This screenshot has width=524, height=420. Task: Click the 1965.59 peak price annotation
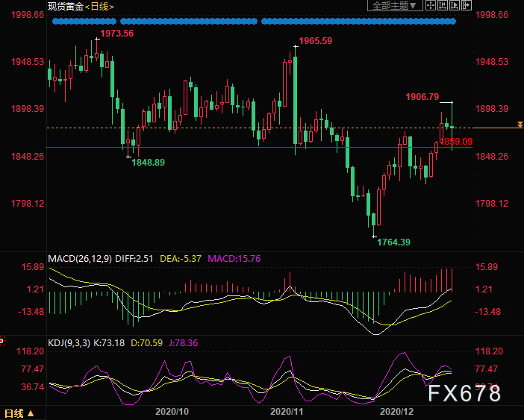(315, 41)
